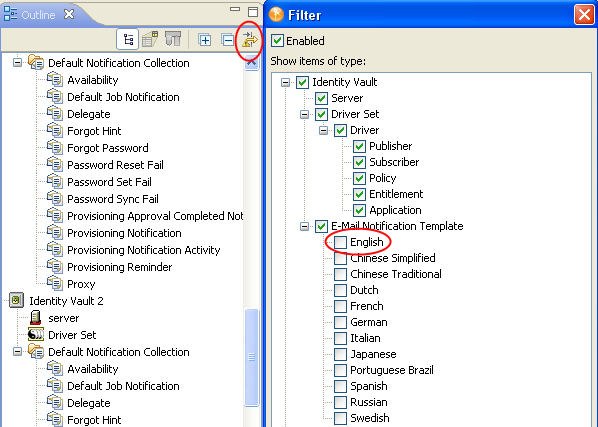Collapse the Driver node in the Filter tree
This screenshot has width=598, height=427.
pyautogui.click(x=323, y=130)
